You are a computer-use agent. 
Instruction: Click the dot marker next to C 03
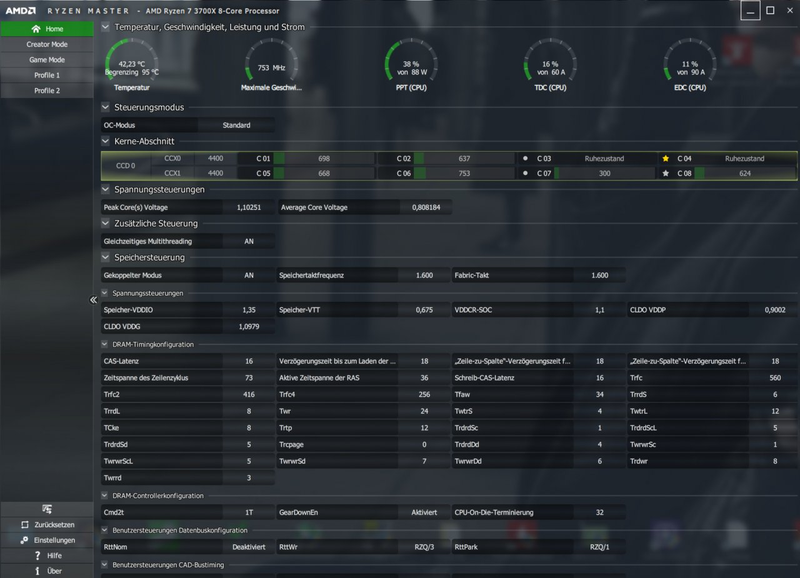525,159
